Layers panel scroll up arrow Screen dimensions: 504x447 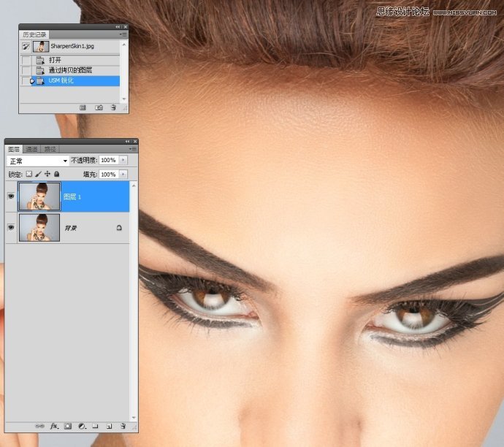(134, 186)
